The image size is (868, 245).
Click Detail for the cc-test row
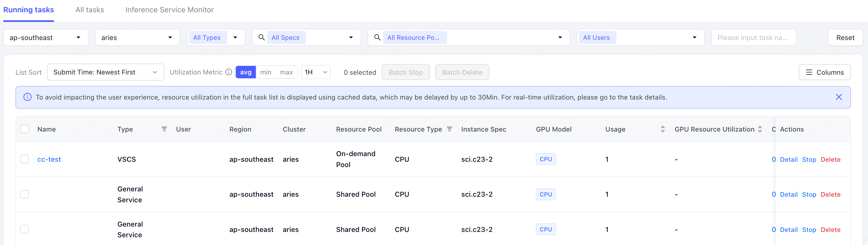[x=789, y=159]
